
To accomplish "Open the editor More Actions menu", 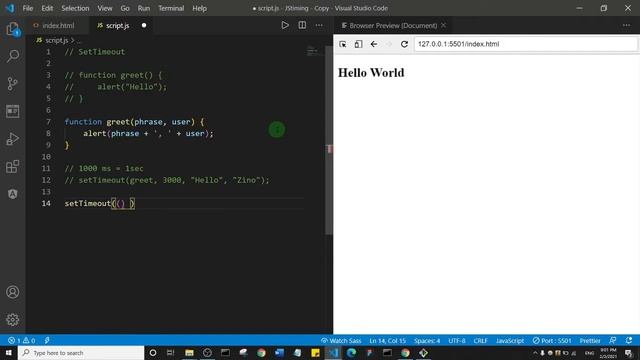I will click(319, 25).
